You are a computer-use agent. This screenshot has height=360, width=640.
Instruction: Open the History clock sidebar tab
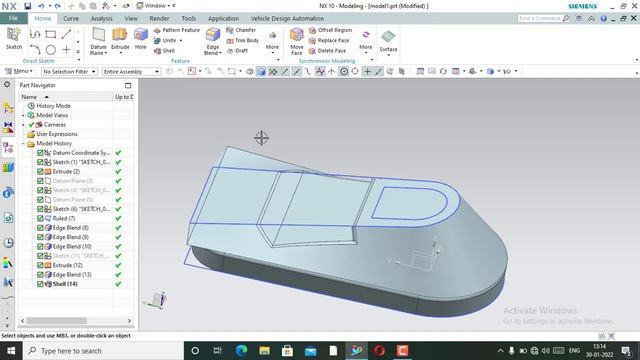click(8, 242)
